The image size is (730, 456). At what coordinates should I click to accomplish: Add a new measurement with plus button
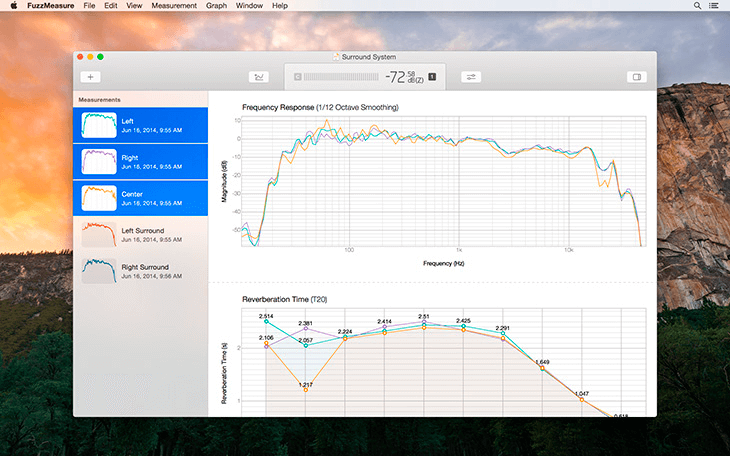(90, 77)
